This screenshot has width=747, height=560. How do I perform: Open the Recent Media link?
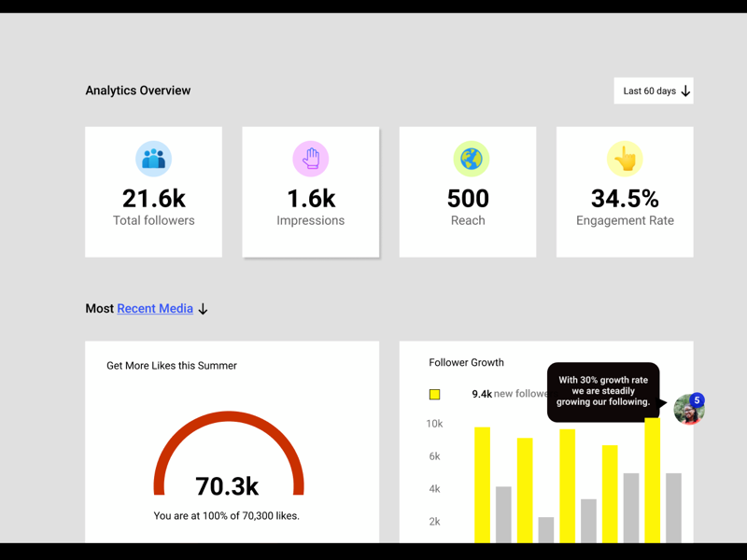tap(154, 308)
